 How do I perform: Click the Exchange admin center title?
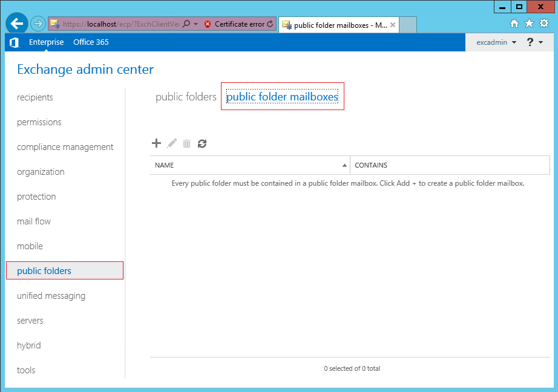pos(85,69)
